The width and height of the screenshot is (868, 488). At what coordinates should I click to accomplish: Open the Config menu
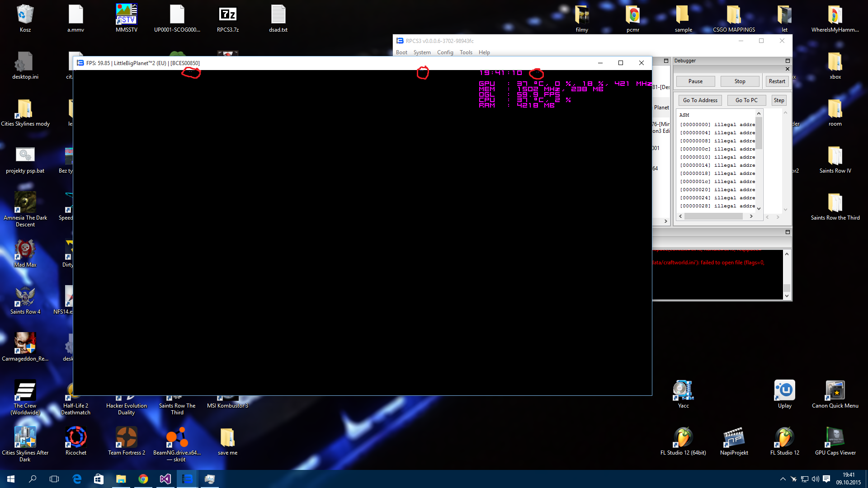coord(445,52)
